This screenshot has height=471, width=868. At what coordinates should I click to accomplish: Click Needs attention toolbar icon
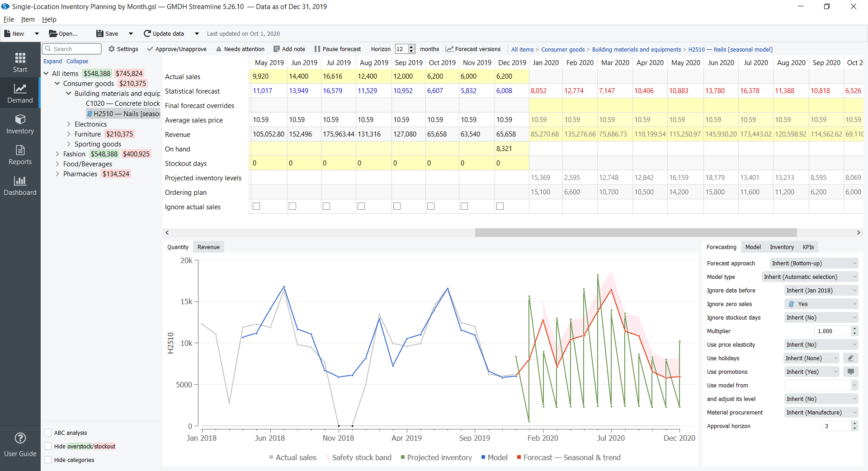[241, 49]
